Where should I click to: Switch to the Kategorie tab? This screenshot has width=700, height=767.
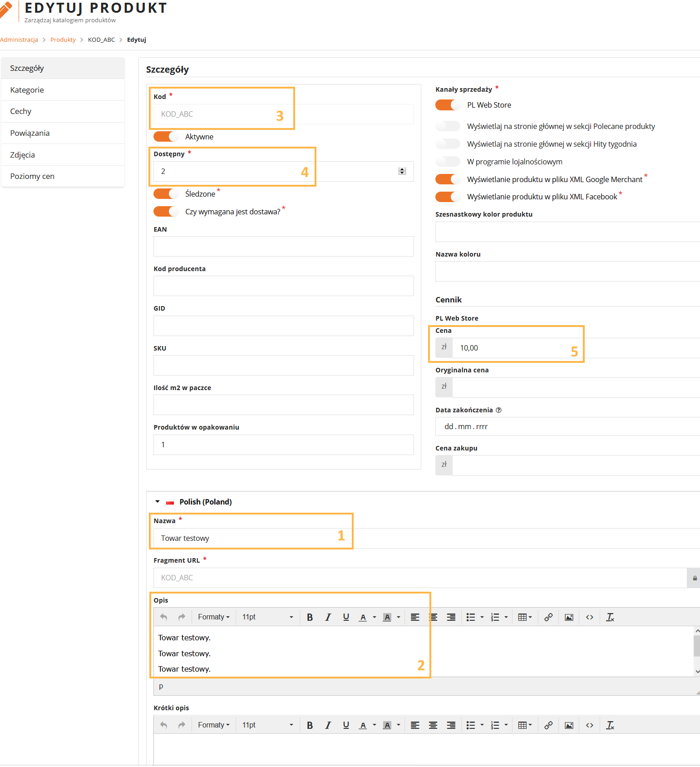(27, 90)
